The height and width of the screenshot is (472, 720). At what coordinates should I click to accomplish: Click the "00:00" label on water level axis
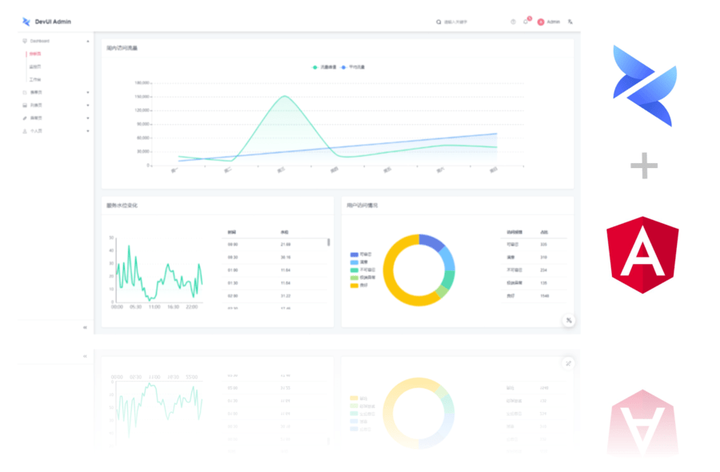[117, 307]
